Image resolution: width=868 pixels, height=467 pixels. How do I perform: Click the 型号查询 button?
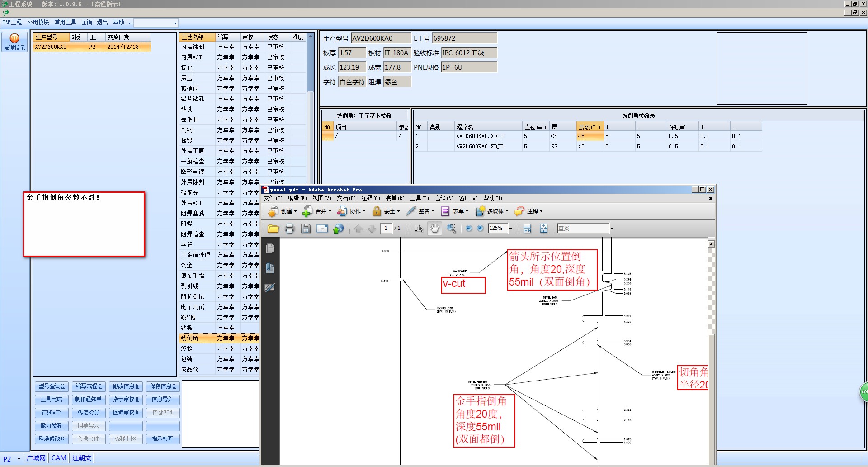click(52, 386)
